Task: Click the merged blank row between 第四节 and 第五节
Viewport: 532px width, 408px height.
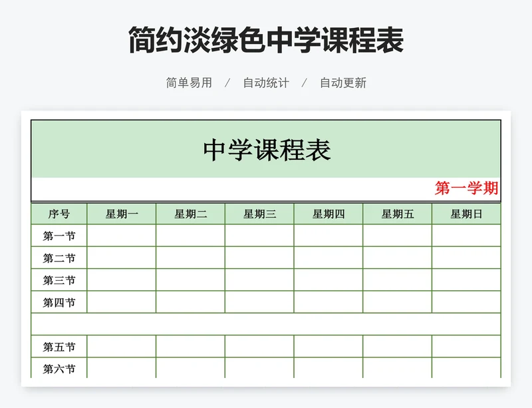Action: [266, 324]
